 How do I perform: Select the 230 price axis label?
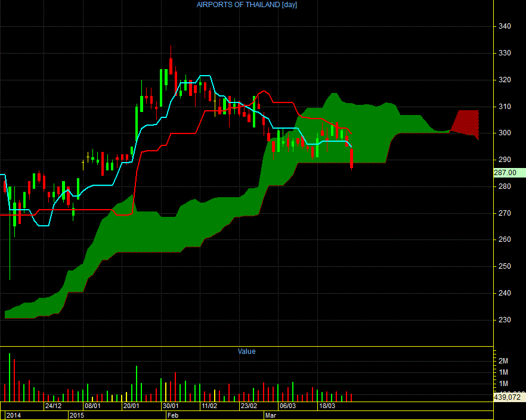pyautogui.click(x=505, y=320)
